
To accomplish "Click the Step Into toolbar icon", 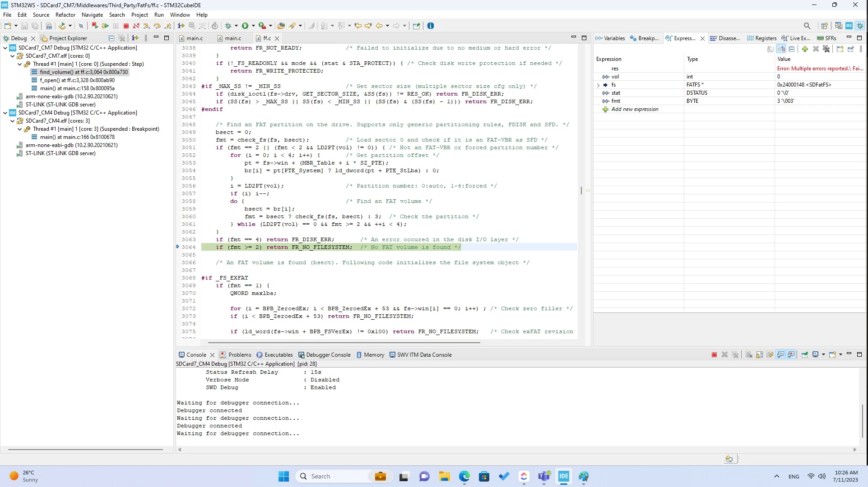I will click(x=147, y=26).
